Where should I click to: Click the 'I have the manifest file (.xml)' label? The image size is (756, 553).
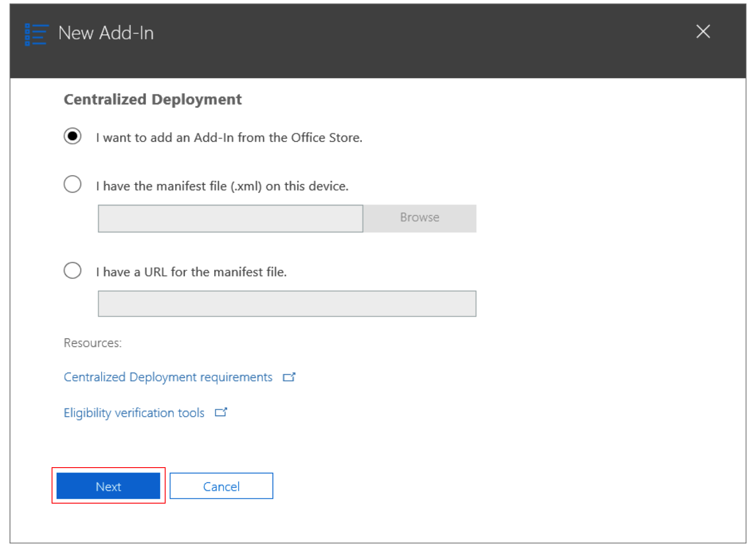[222, 186]
